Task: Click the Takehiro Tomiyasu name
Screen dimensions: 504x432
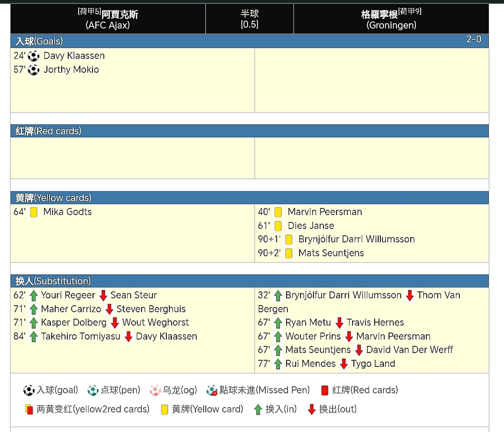Action: pos(81,336)
